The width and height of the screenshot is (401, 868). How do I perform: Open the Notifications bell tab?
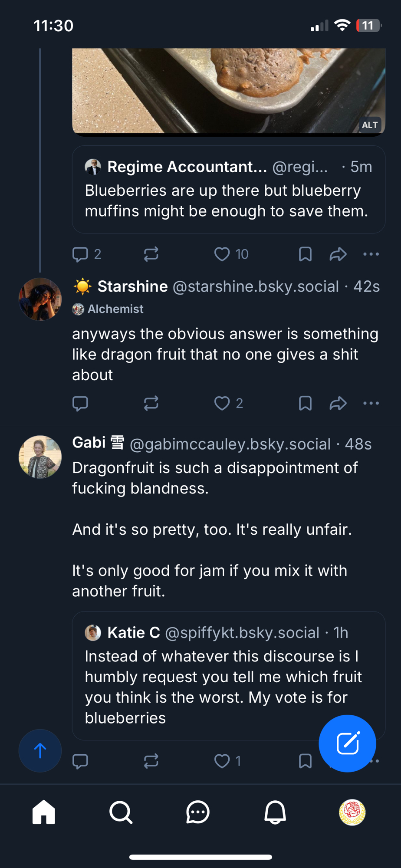275,812
